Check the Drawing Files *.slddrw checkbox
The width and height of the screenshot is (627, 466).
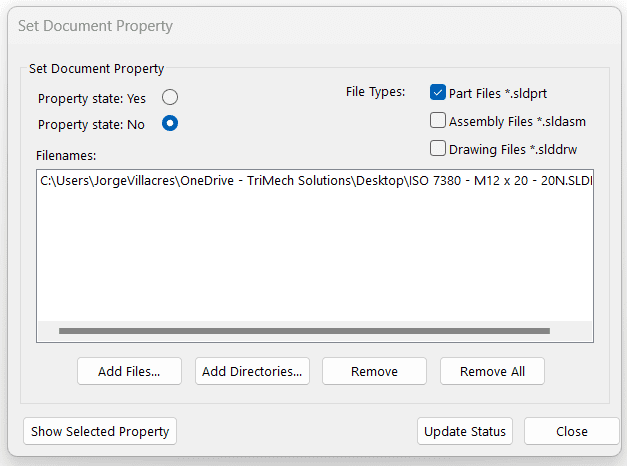(438, 149)
